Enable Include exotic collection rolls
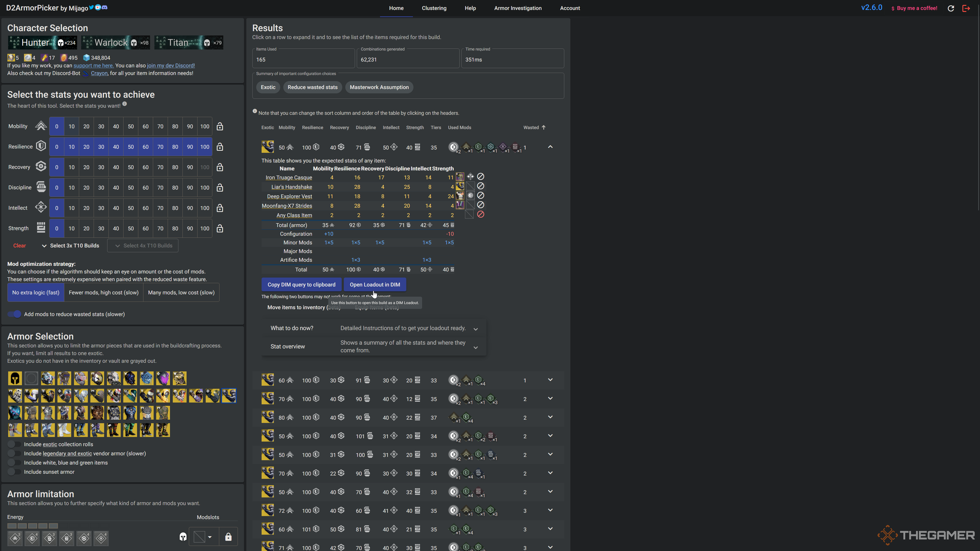The height and width of the screenshot is (551, 980). 15,444
